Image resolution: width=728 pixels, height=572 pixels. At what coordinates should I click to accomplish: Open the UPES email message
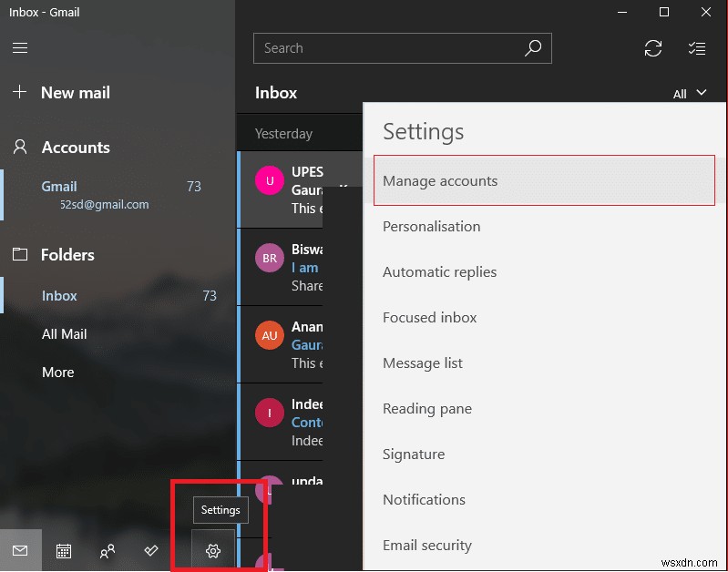click(x=300, y=189)
